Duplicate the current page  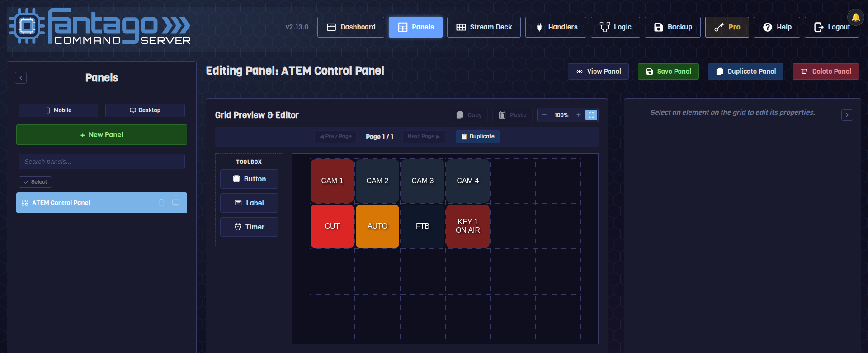click(478, 137)
